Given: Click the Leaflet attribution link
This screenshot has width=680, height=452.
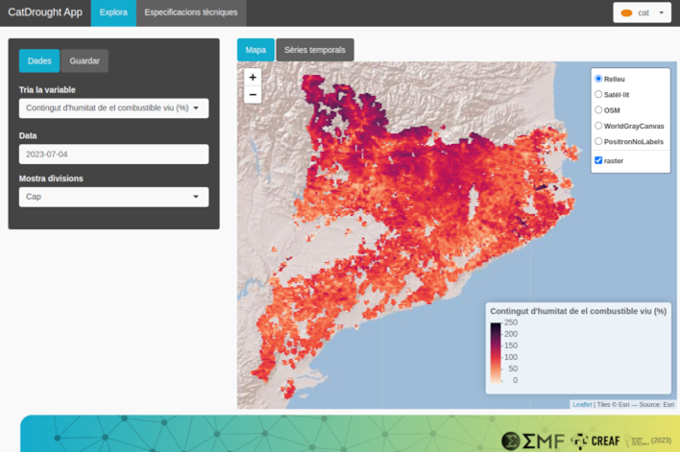Looking at the screenshot, I should click(x=581, y=404).
